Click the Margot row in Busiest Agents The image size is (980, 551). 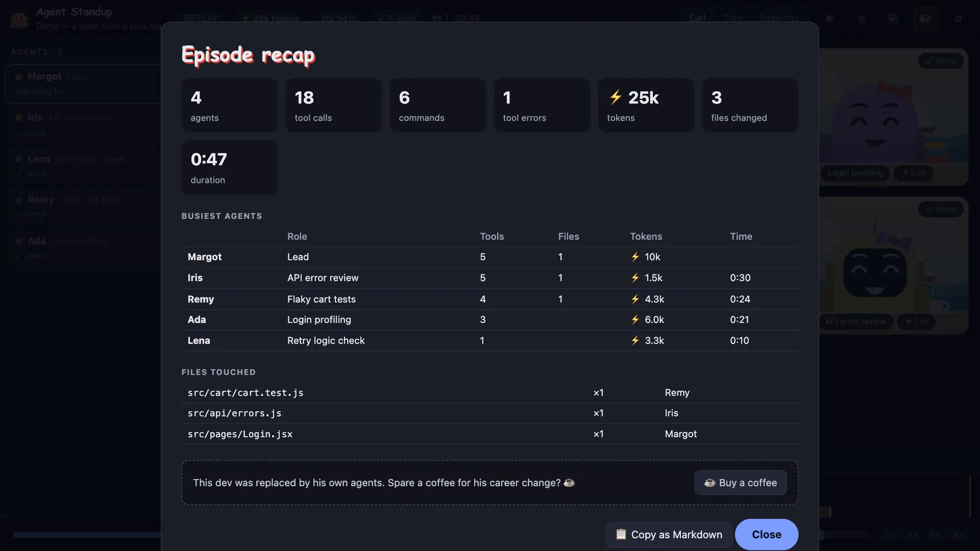click(490, 257)
